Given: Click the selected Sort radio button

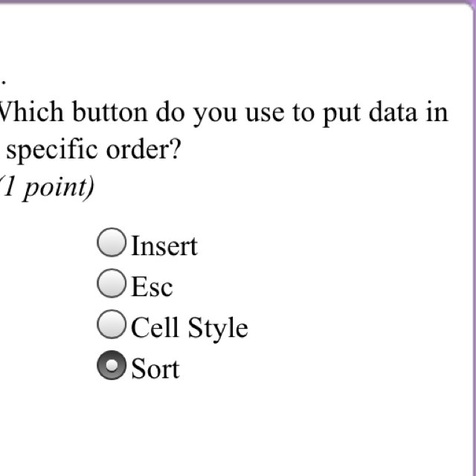Looking at the screenshot, I should click(x=112, y=365).
